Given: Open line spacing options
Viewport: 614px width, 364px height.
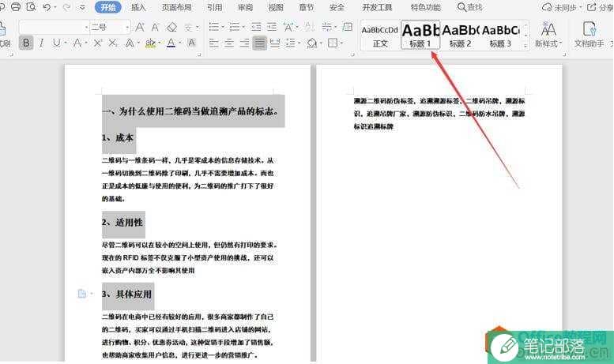Looking at the screenshot, I should coord(291,43).
